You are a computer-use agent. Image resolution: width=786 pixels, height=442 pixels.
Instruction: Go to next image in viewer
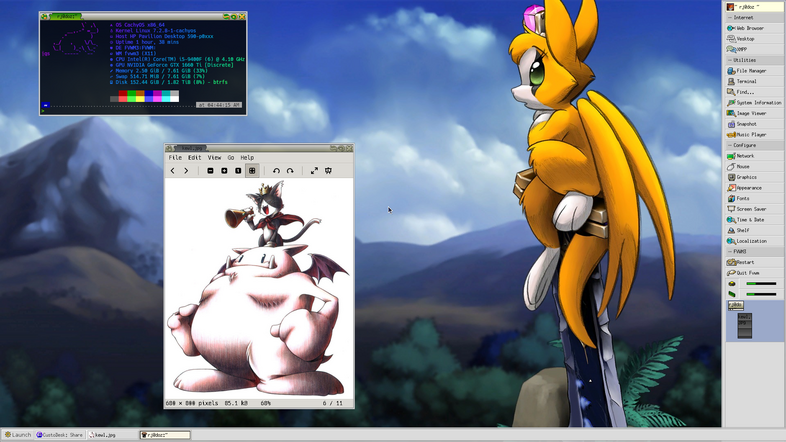186,171
